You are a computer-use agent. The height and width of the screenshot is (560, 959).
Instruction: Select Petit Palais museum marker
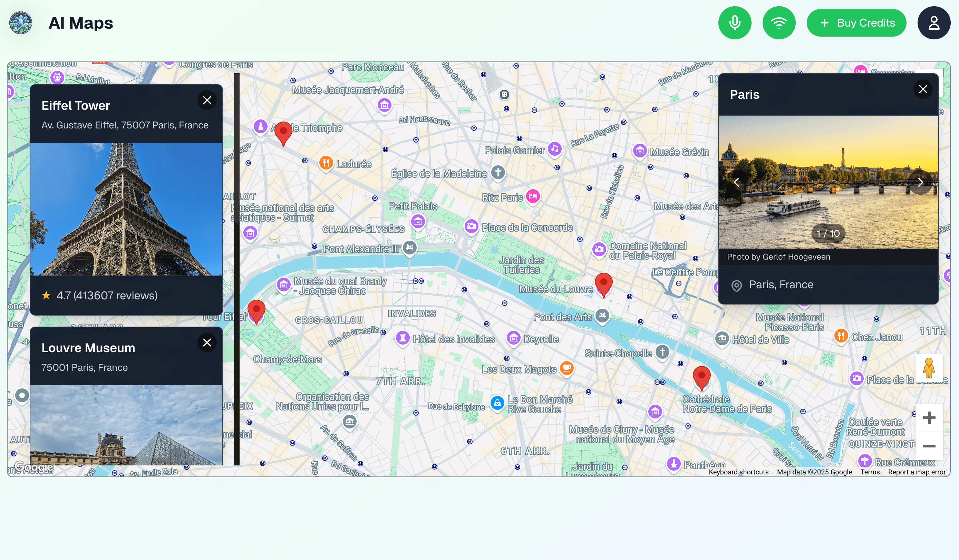(x=418, y=221)
